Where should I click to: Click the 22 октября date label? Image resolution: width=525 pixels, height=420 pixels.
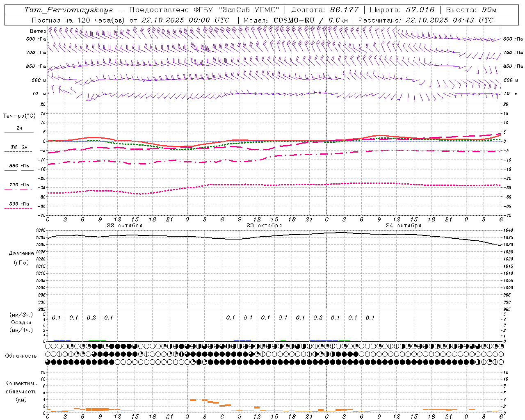125,226
